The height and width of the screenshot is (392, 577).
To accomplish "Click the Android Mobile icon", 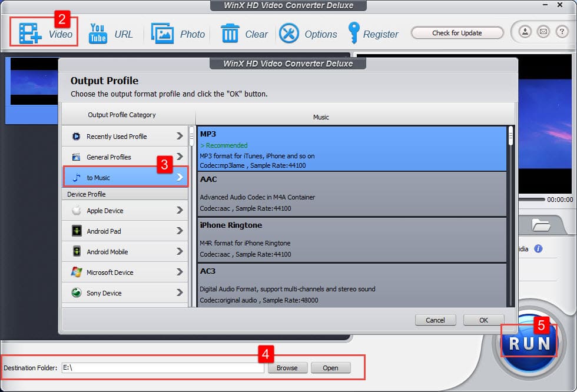I will pyautogui.click(x=77, y=251).
